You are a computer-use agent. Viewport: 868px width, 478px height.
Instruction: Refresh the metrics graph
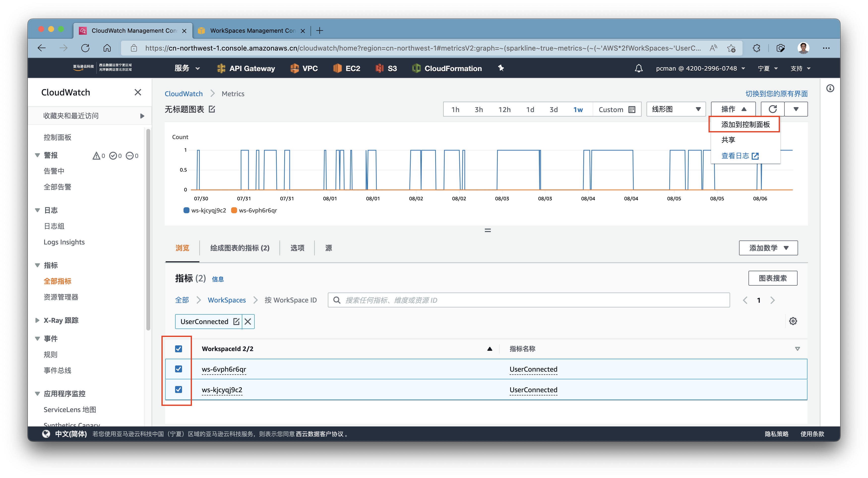click(x=772, y=109)
